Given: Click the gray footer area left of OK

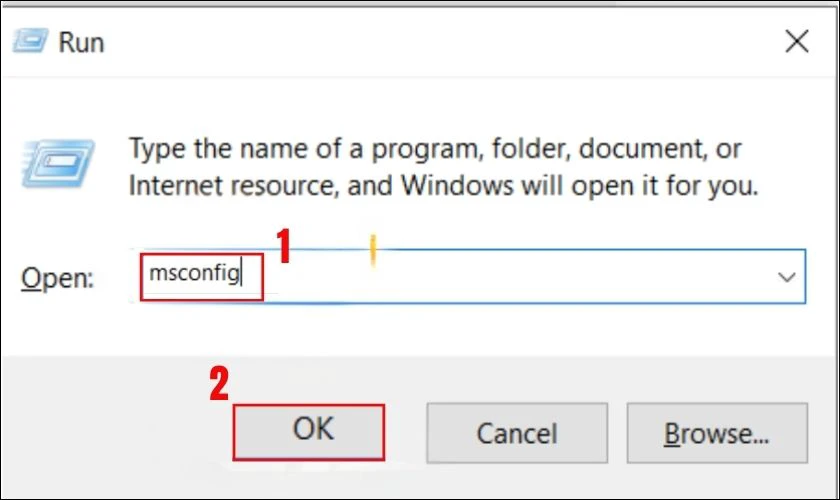Looking at the screenshot, I should tap(110, 432).
